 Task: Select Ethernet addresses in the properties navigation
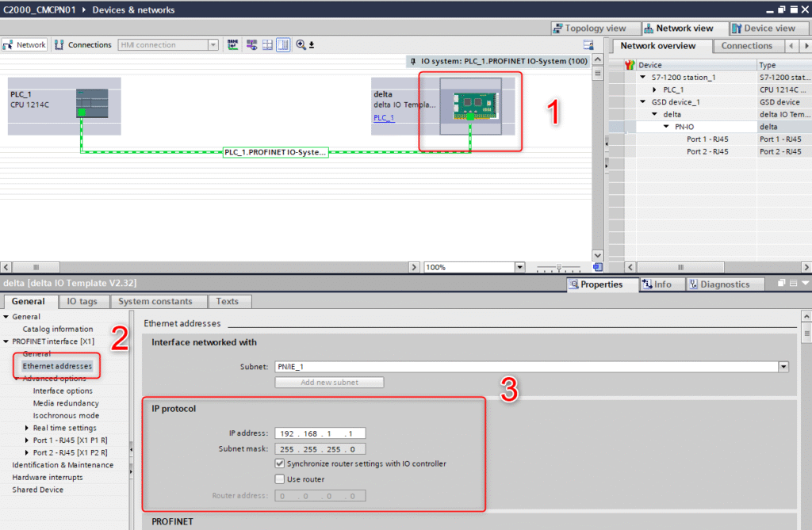pyautogui.click(x=56, y=365)
